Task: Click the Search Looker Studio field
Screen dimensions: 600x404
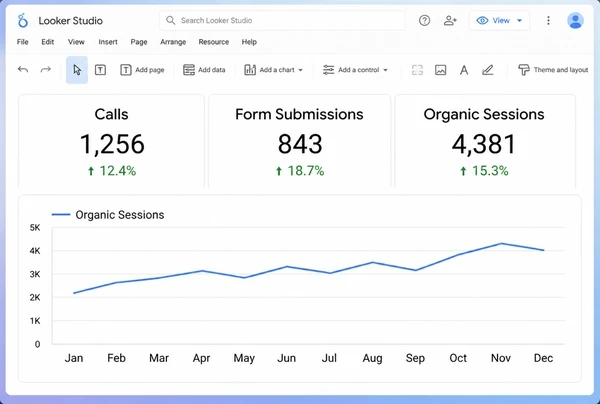Action: (282, 20)
